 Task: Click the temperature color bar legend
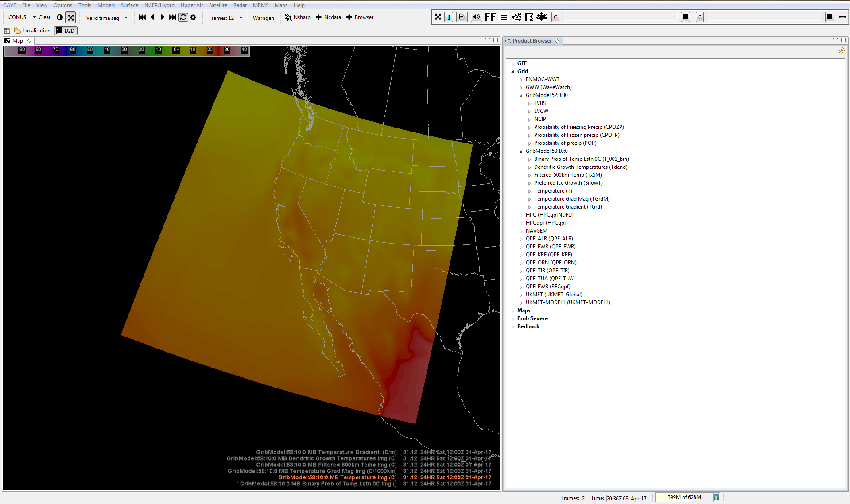point(127,51)
